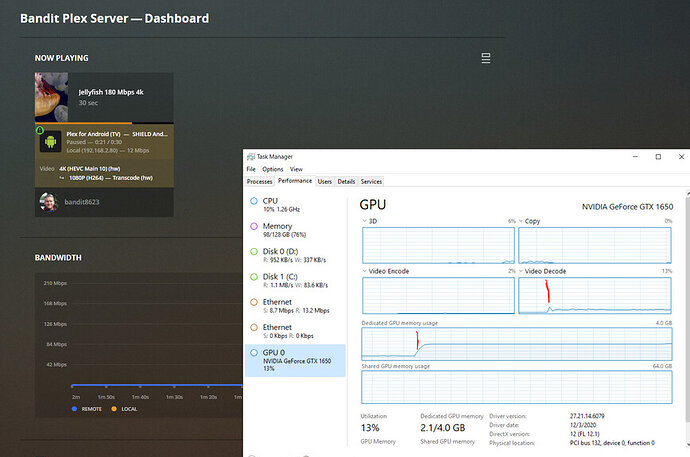Viewport: 690px width, 457px height.
Task: Click the 1080P (H264) Transcode (hw) line
Action: (x=111, y=178)
